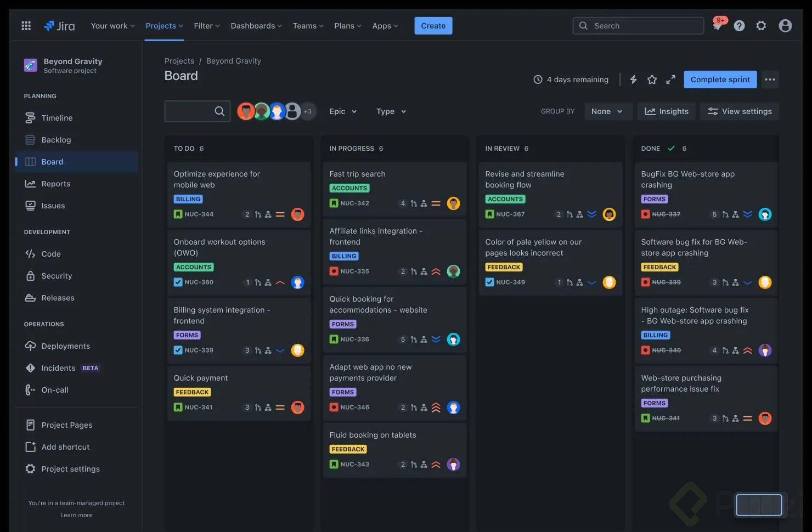Click the Learn more link
Viewport: 812px width, 532px height.
click(76, 515)
